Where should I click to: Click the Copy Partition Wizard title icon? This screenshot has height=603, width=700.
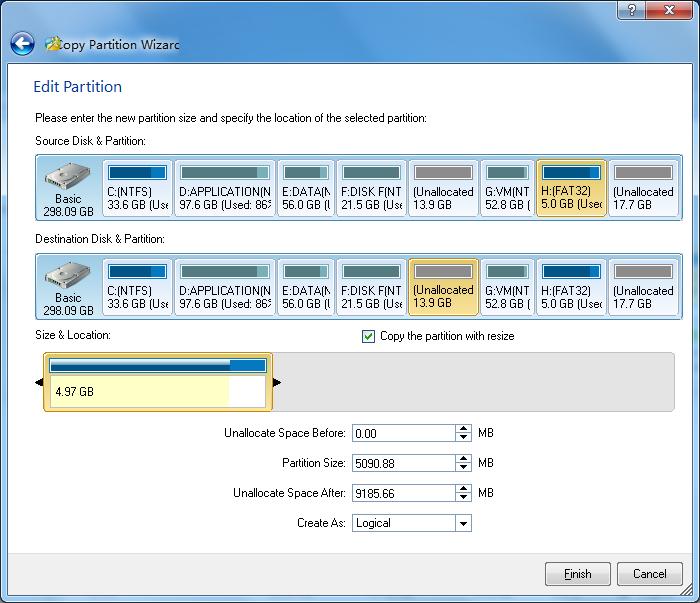click(50, 44)
